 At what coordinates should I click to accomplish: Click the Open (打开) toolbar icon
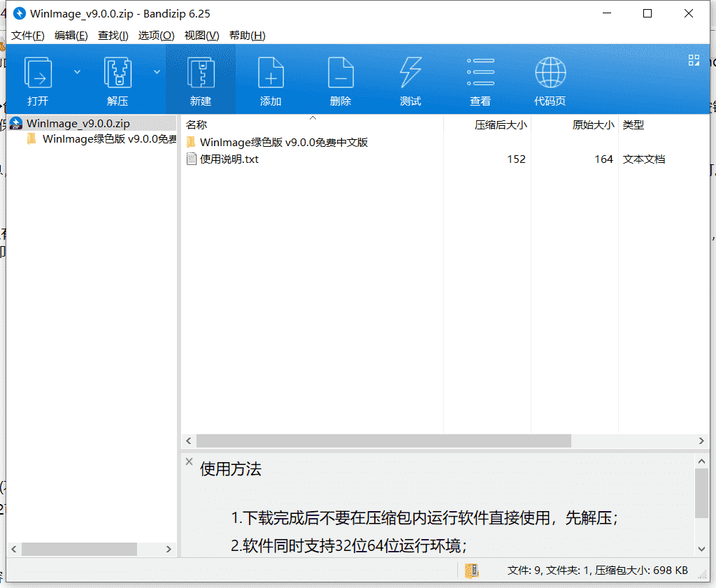[38, 73]
